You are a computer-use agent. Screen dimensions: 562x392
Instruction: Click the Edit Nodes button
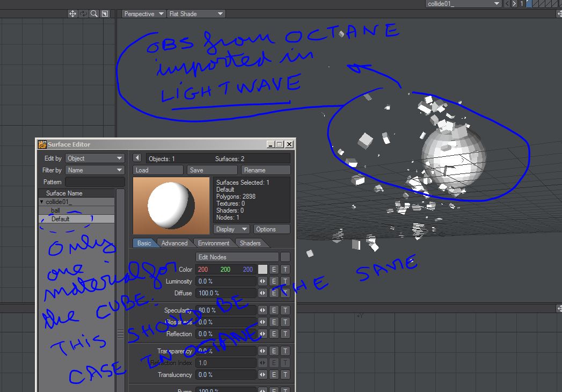tap(237, 257)
